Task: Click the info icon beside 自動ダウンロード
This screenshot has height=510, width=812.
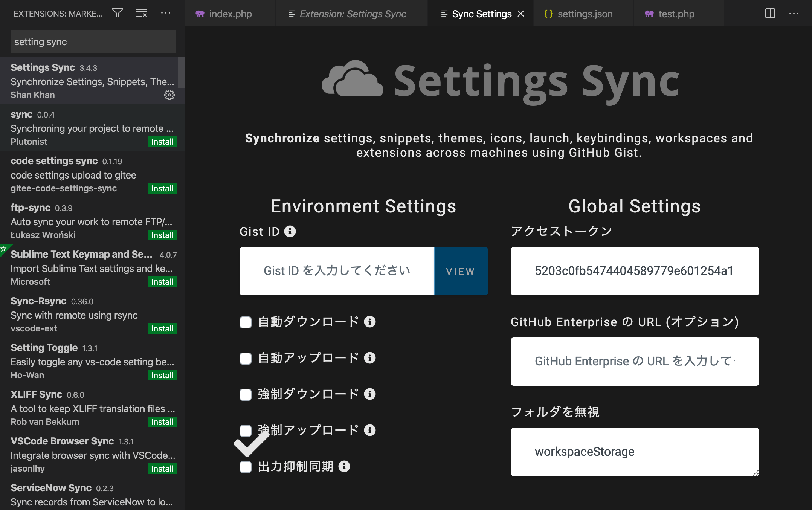Action: (371, 322)
